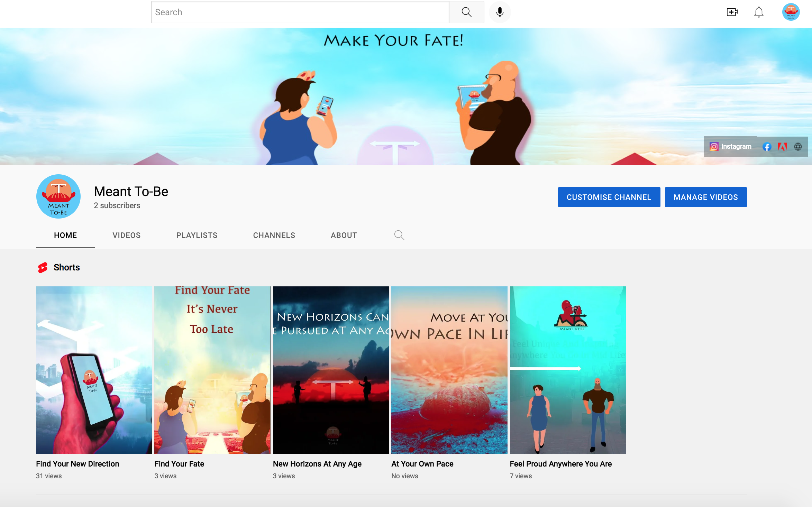This screenshot has width=812, height=507.
Task: Open the At Your Own Pace short title
Action: click(x=422, y=464)
